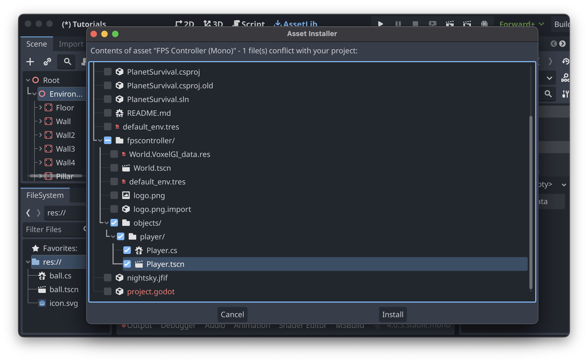This screenshot has height=364, width=588.
Task: Check the README.md checkbox
Action: pos(107,113)
